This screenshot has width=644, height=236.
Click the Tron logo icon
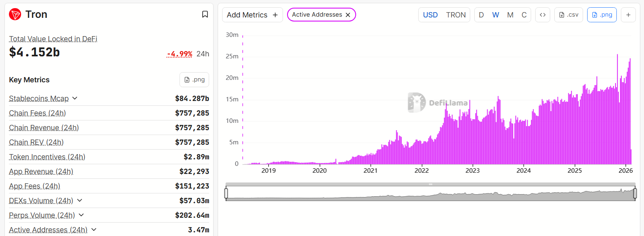[15, 15]
